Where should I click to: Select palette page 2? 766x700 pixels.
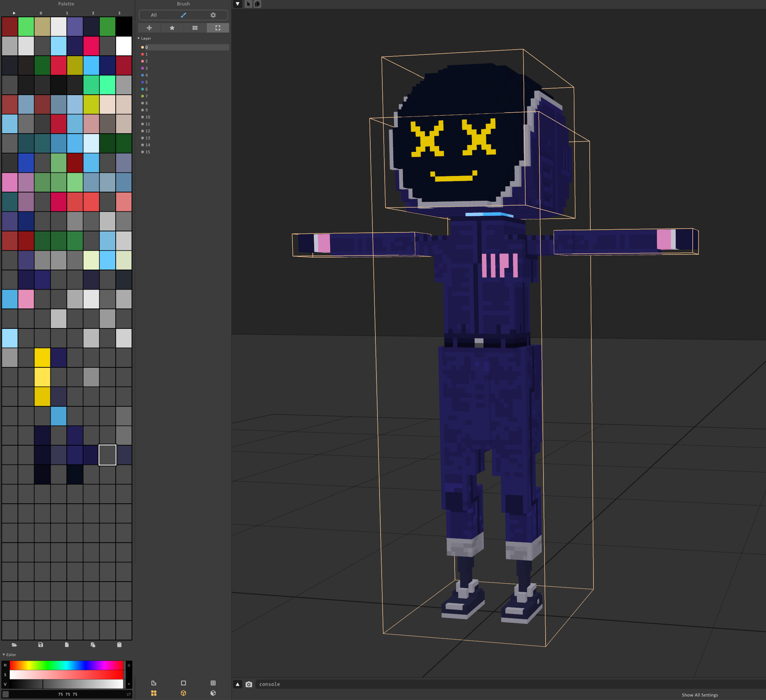(x=93, y=13)
